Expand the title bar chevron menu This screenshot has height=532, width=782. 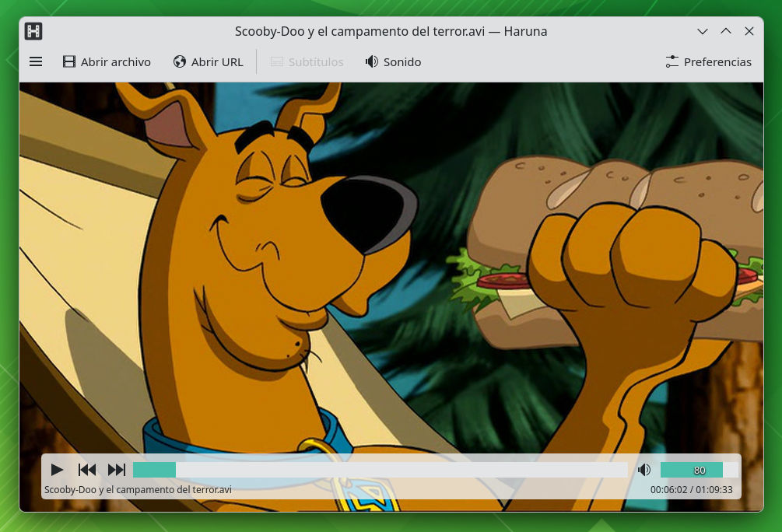coord(703,31)
